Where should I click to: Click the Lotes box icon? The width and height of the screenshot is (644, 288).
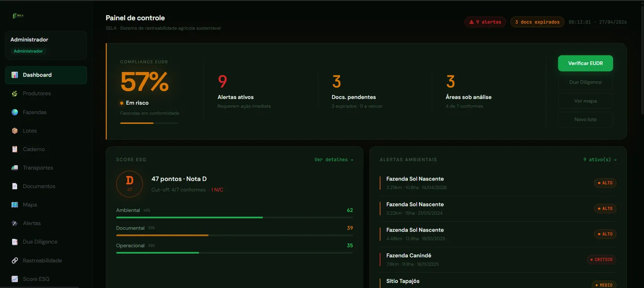pyautogui.click(x=15, y=131)
